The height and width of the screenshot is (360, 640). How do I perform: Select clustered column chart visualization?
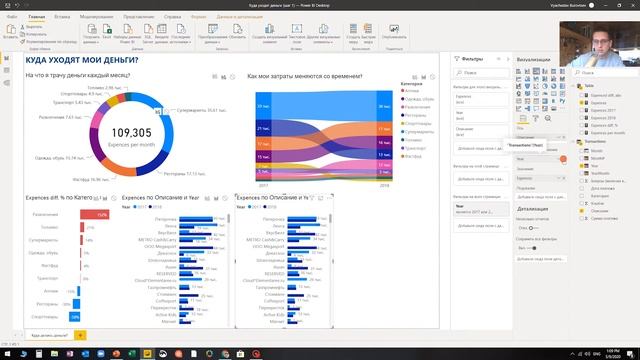[545, 71]
